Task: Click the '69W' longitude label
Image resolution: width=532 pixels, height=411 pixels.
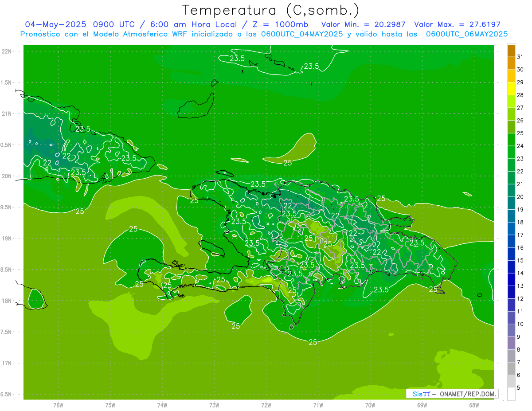Action: point(422,405)
